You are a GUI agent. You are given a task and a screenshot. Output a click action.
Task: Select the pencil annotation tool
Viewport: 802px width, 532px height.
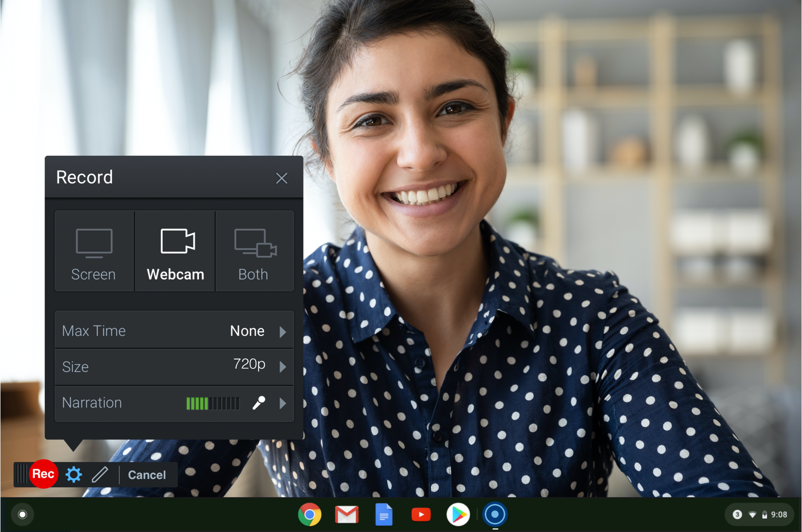[101, 474]
